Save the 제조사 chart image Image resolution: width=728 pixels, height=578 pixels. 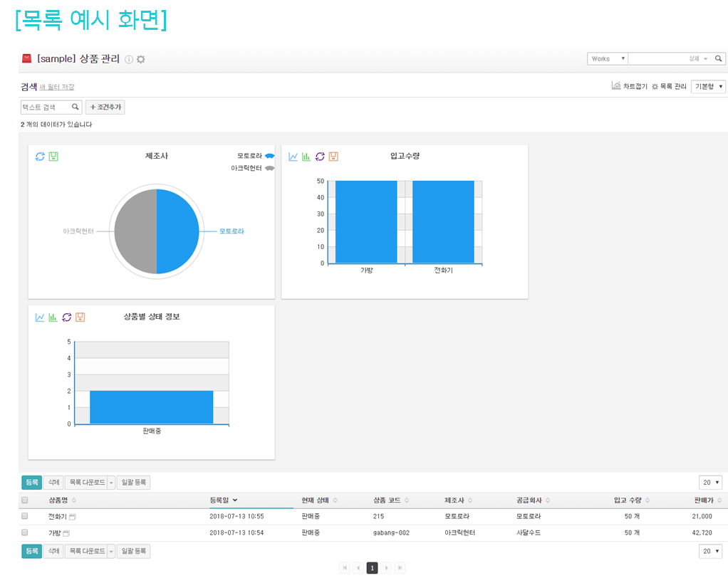(x=53, y=156)
